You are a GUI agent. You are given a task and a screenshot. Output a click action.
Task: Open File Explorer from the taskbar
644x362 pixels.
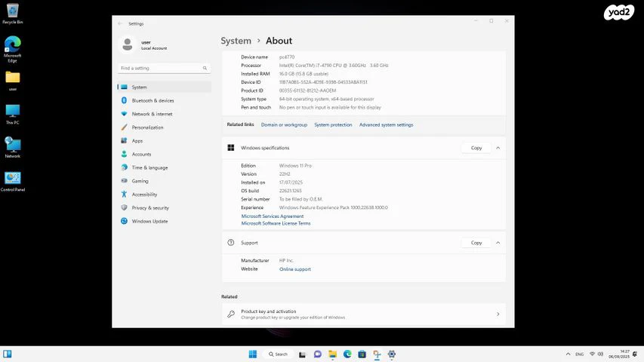(332, 354)
